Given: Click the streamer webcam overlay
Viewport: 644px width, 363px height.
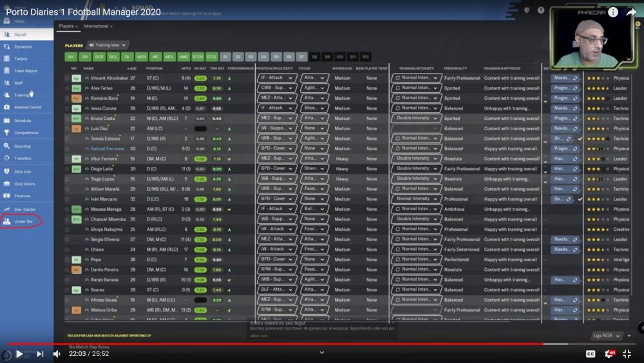Looking at the screenshot, I should (x=592, y=38).
